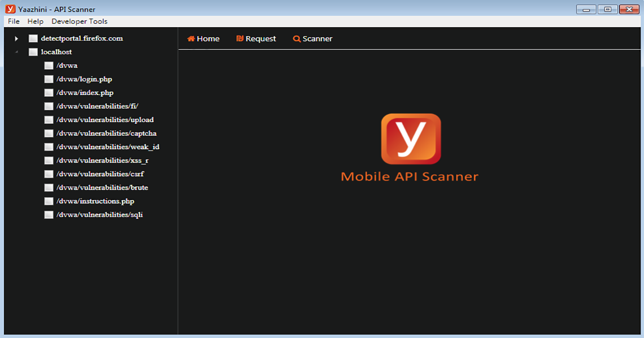This screenshot has width=644, height=338.
Task: Click the orange Request tab icon
Action: tap(240, 38)
